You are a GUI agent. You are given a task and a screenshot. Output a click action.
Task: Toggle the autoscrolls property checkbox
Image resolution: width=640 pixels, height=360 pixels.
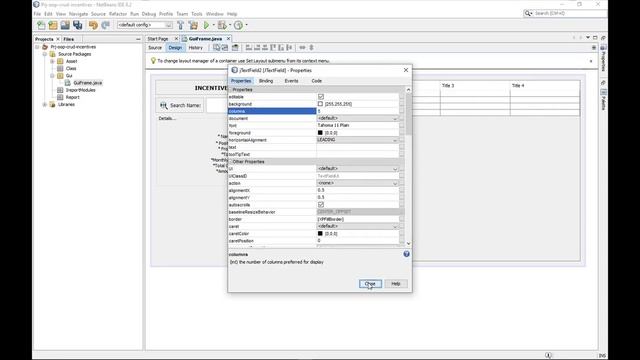tap(320, 204)
